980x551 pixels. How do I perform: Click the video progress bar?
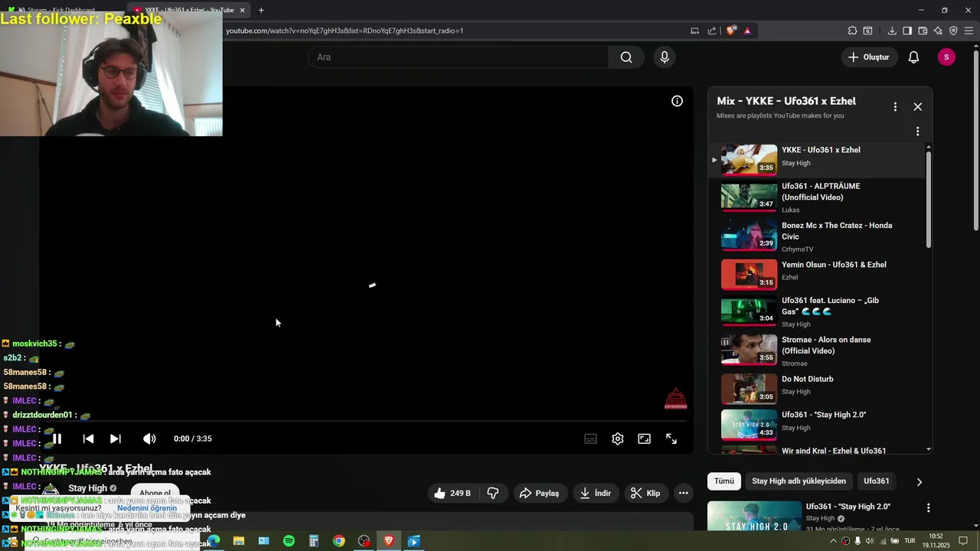pos(366,422)
